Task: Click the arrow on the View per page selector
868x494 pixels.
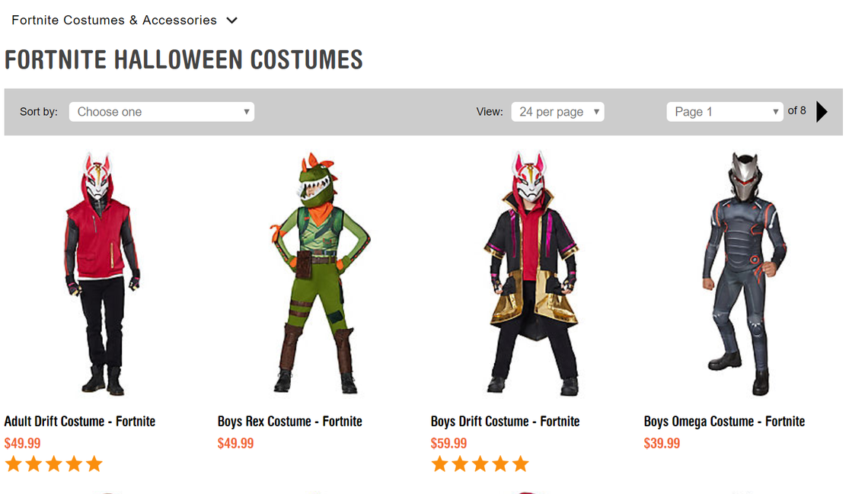Action: [595, 111]
